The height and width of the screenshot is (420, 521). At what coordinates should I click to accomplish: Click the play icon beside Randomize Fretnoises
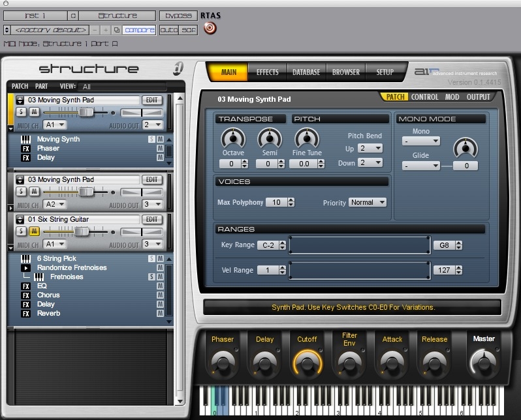click(x=25, y=267)
